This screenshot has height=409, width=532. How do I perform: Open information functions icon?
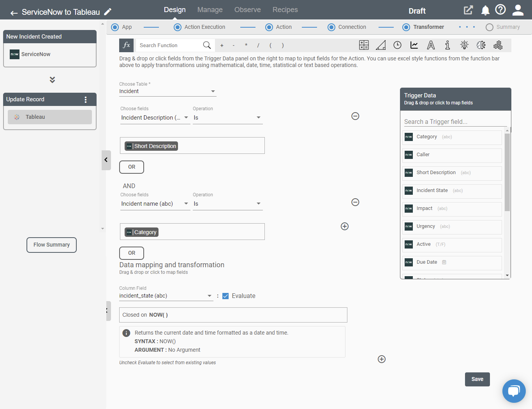447,45
